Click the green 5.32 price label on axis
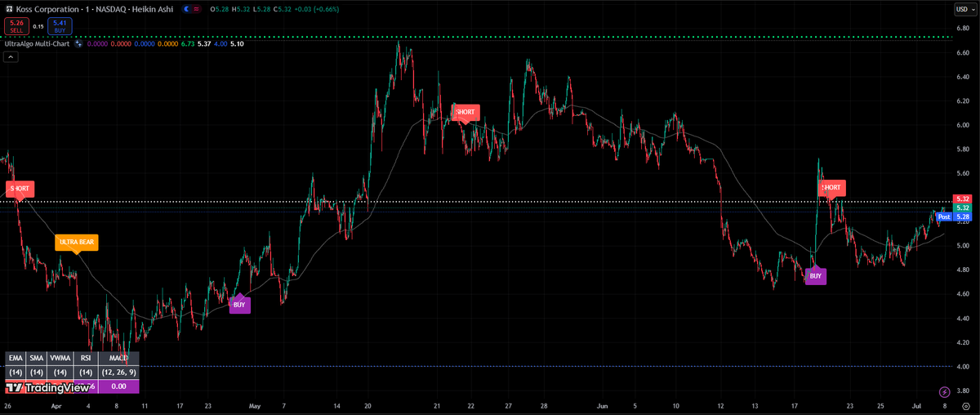The width and height of the screenshot is (980, 415). 962,208
